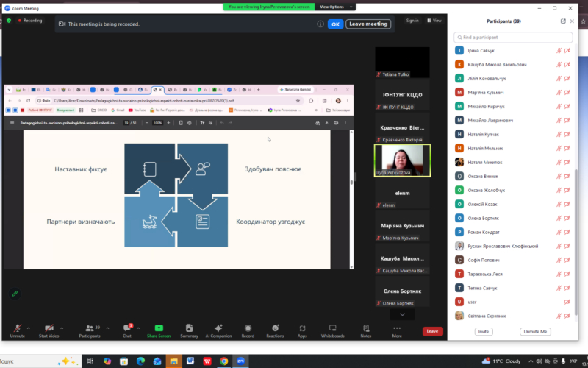Click the green Share Screen button
588x368 pixels.
(x=159, y=330)
